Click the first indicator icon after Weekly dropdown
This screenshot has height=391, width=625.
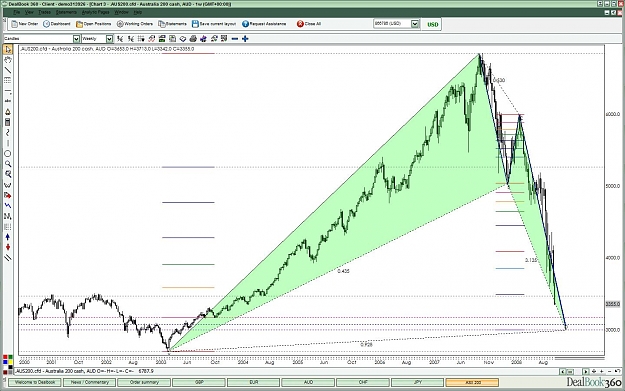[120, 39]
